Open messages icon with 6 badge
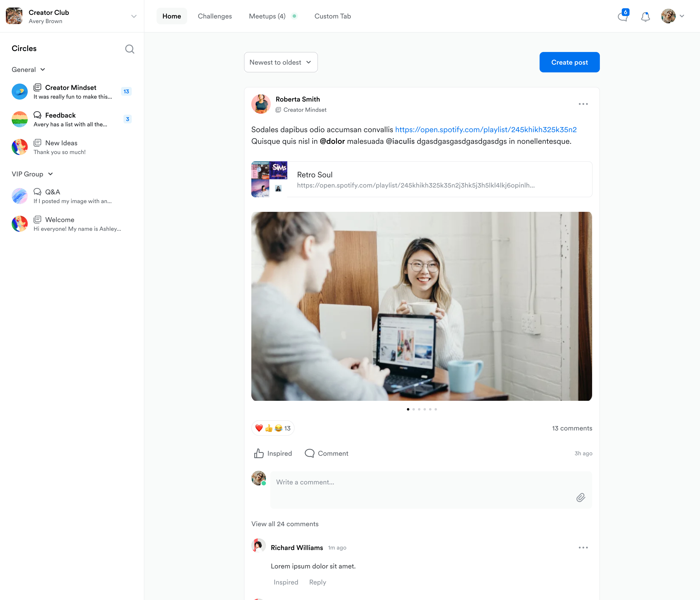This screenshot has height=600, width=700. tap(623, 16)
